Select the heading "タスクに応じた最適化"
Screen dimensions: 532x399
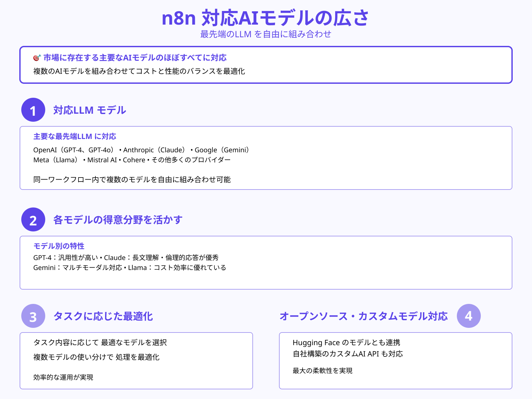pos(103,316)
